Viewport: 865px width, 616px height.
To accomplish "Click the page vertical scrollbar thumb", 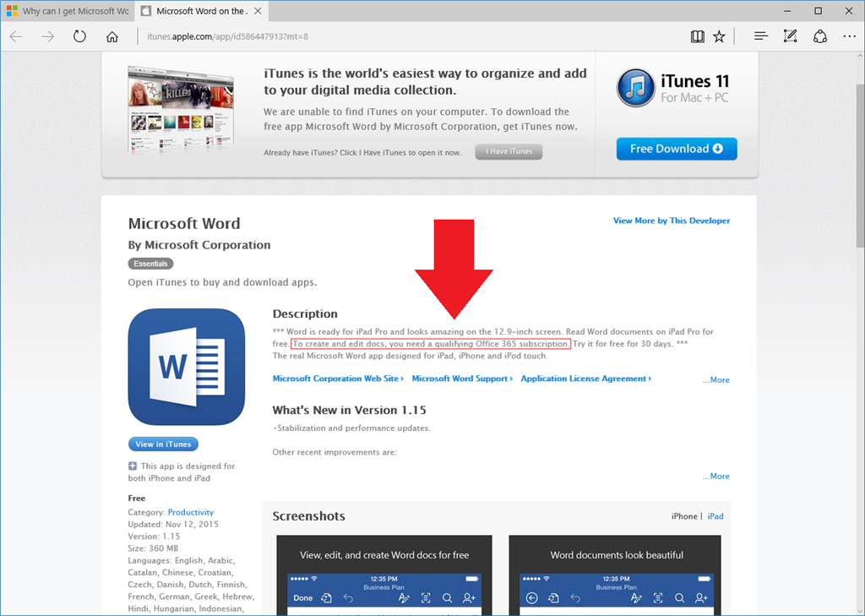I will tap(860, 166).
